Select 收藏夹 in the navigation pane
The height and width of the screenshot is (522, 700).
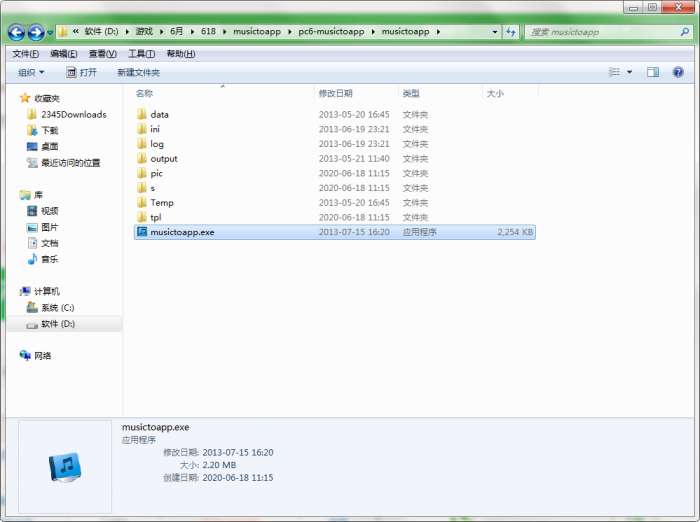tap(47, 98)
